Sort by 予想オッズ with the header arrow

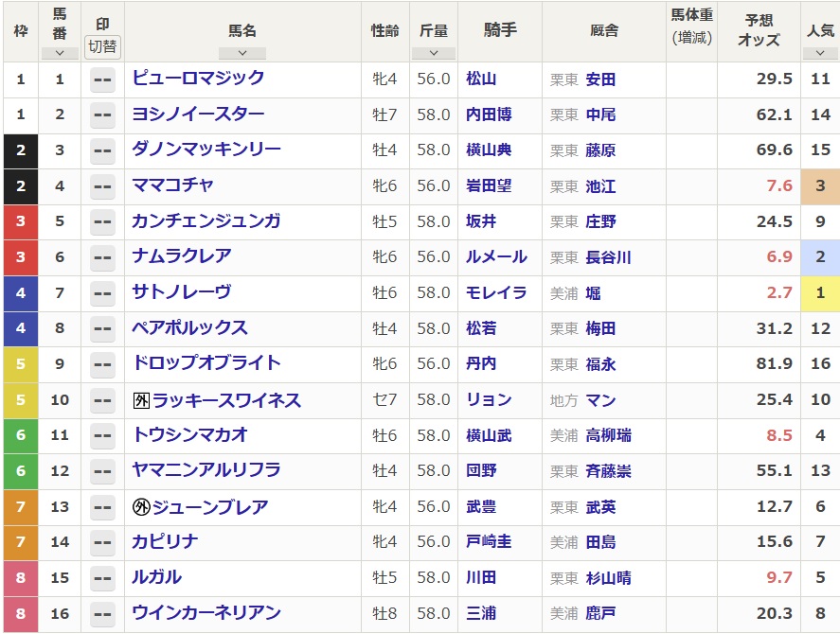point(758,53)
